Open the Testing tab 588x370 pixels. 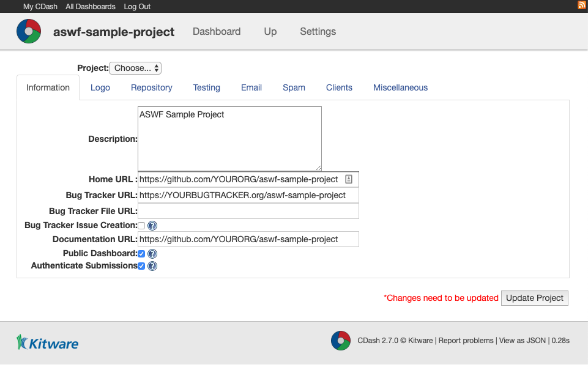(207, 87)
